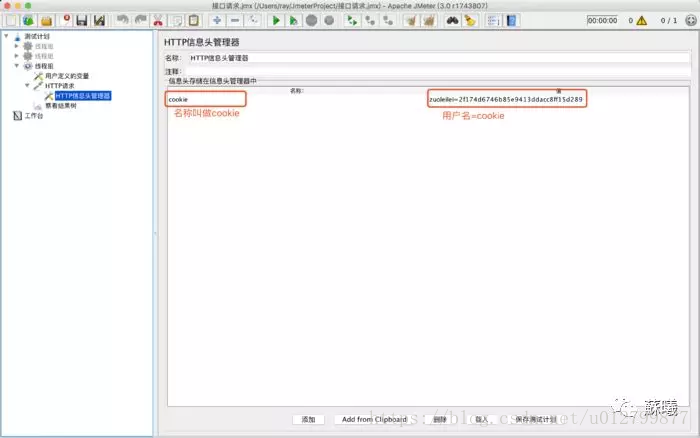Save the test plan via floppy icon
The height and width of the screenshot is (438, 700).
point(82,21)
